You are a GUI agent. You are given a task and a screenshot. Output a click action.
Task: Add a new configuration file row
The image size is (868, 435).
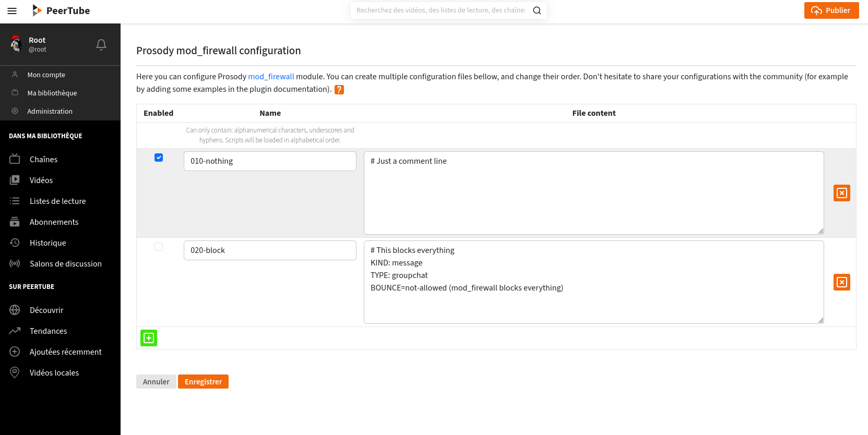click(149, 338)
